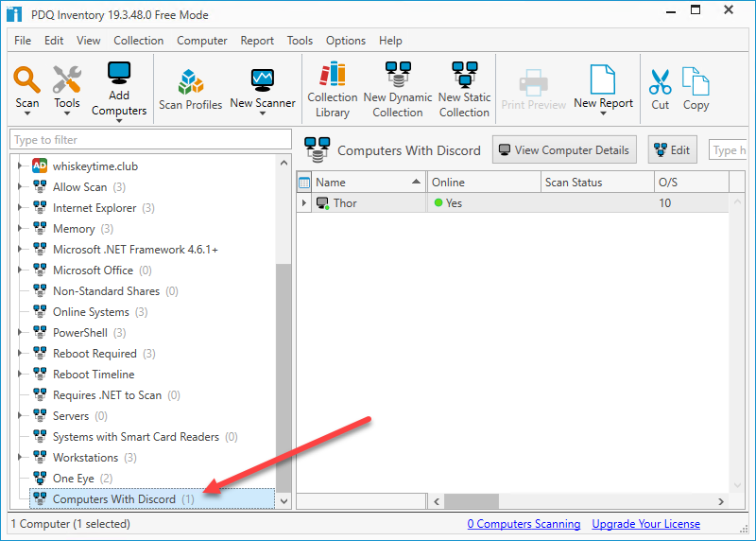Select the Requires .NET to Scan collection
Viewport: 756px width, 541px height.
(x=107, y=394)
